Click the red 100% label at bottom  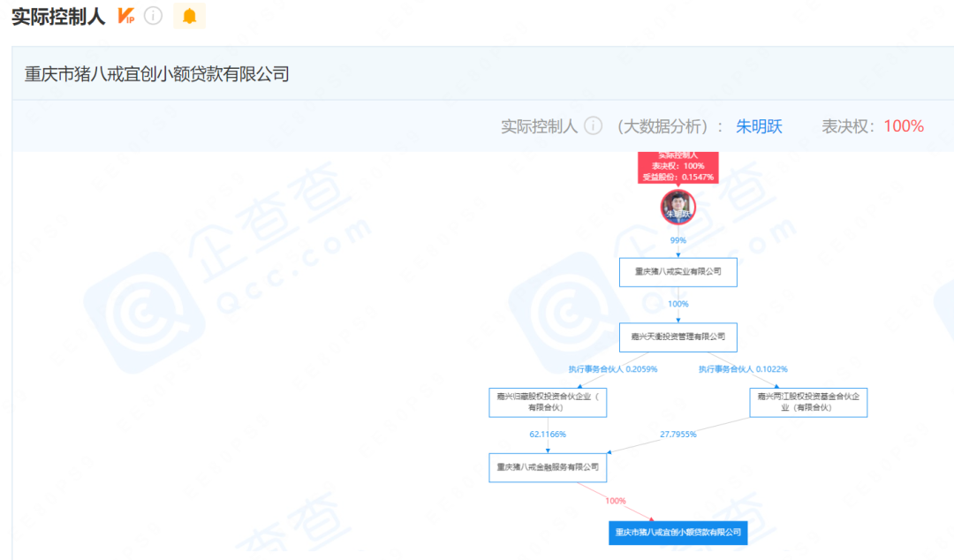[x=615, y=501]
